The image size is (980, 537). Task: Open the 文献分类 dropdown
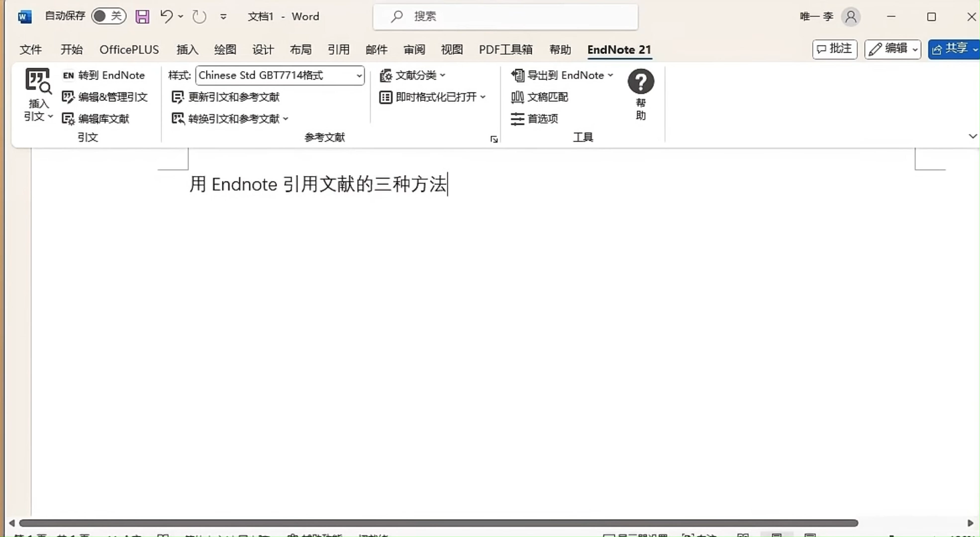click(x=412, y=76)
